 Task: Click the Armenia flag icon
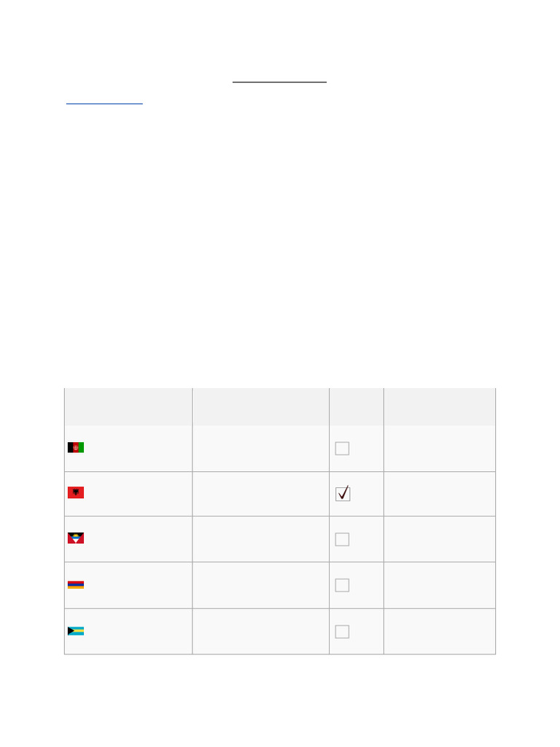click(76, 584)
